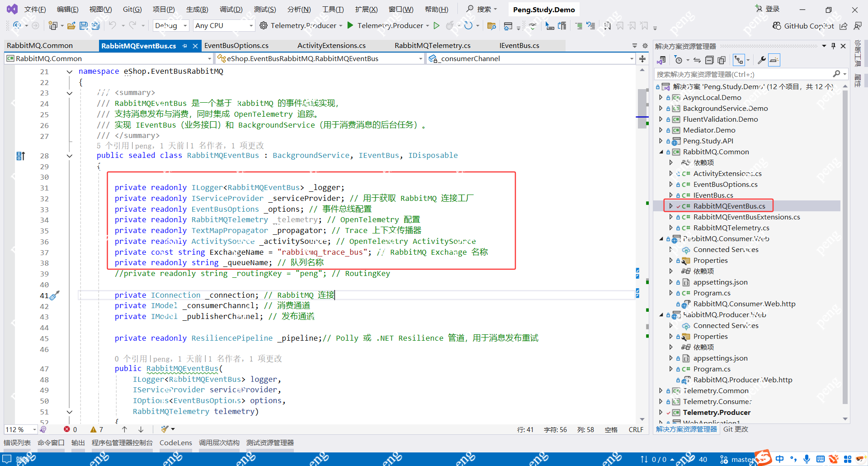The width and height of the screenshot is (868, 466).
Task: Select RabbitMQTelemetry.cs in Solution Explorer tree
Action: (731, 228)
